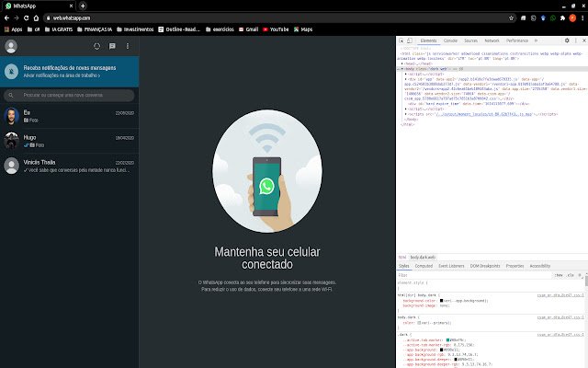Open DevTools settings gear
The image size is (588, 368).
tap(567, 40)
